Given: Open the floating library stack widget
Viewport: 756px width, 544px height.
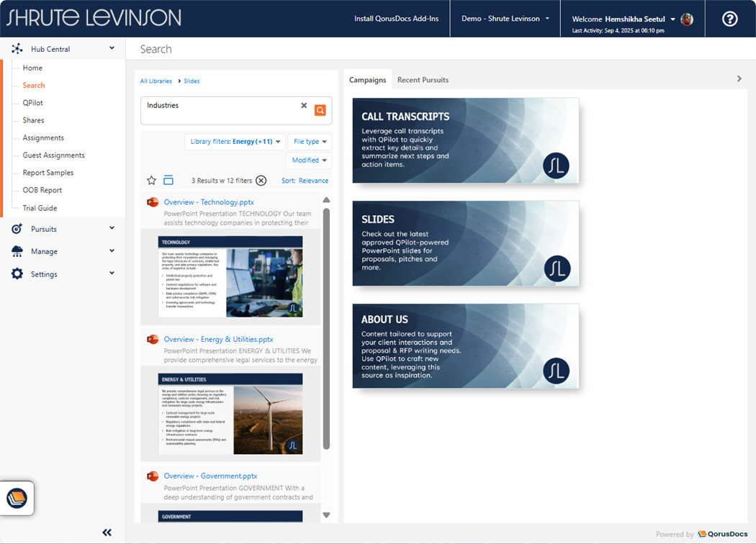Looking at the screenshot, I should pos(17,498).
